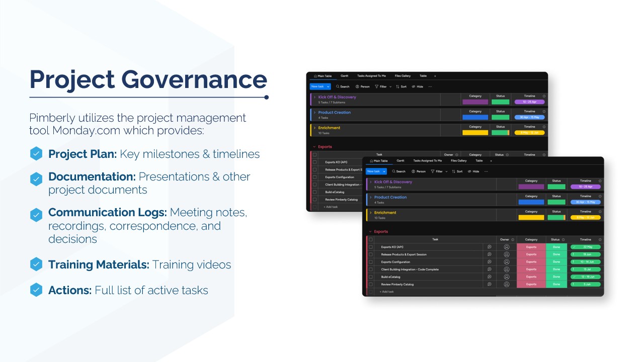Open Search in the back Monday window
Viewport: 644px width, 362px height.
[x=343, y=86]
